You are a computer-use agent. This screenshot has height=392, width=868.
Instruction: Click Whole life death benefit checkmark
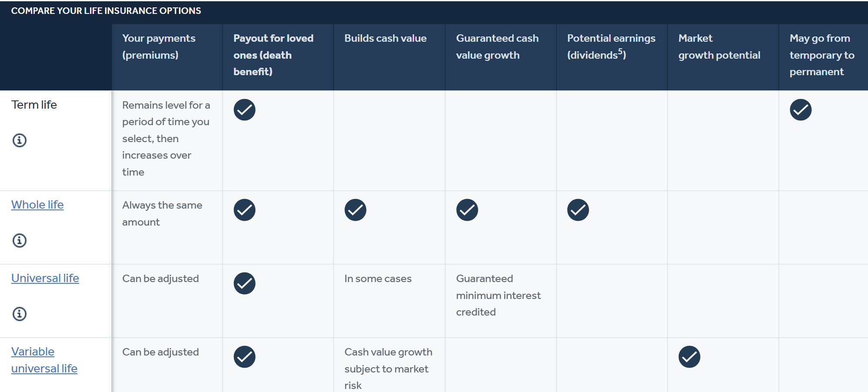click(x=244, y=210)
